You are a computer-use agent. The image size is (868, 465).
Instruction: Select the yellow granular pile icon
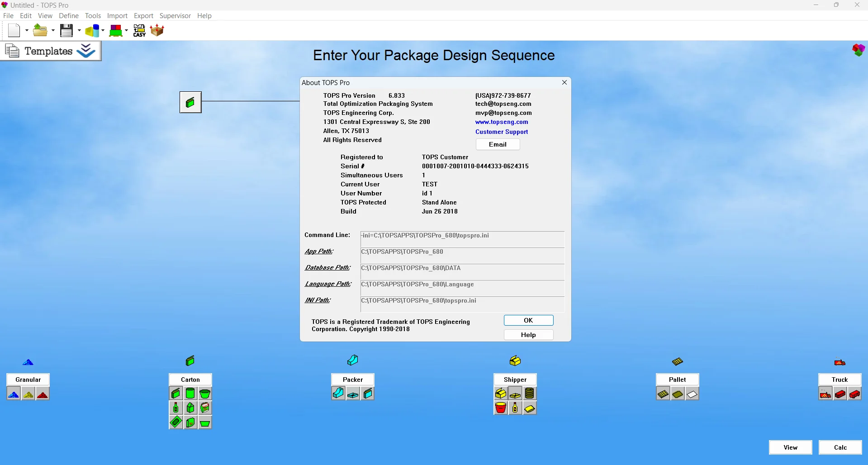tap(28, 394)
